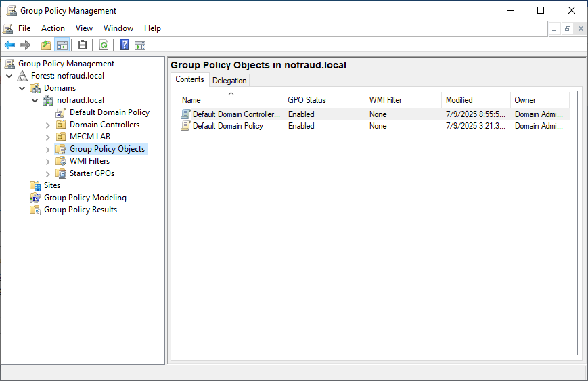
Task: Expand the MECM LAB organizational unit
Action: coord(47,137)
